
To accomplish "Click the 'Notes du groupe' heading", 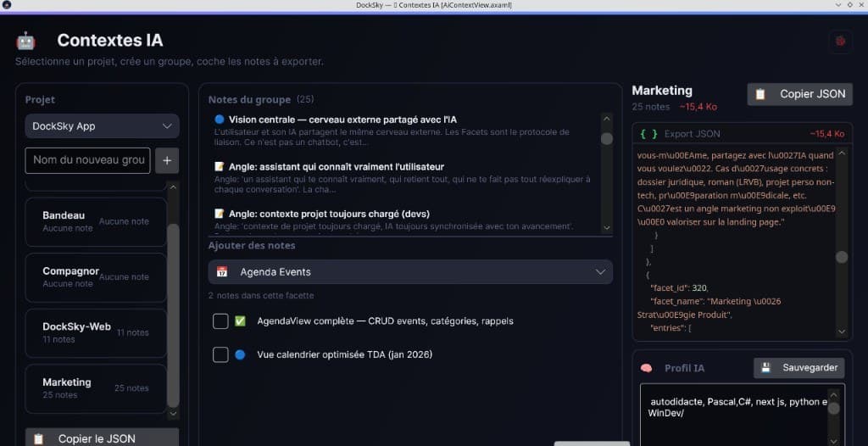I will pyautogui.click(x=249, y=100).
